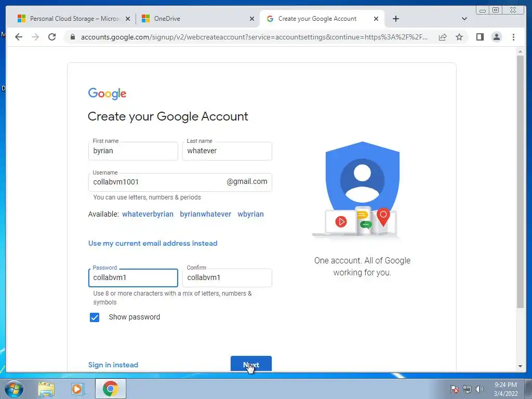Go back to the previous page

19,37
